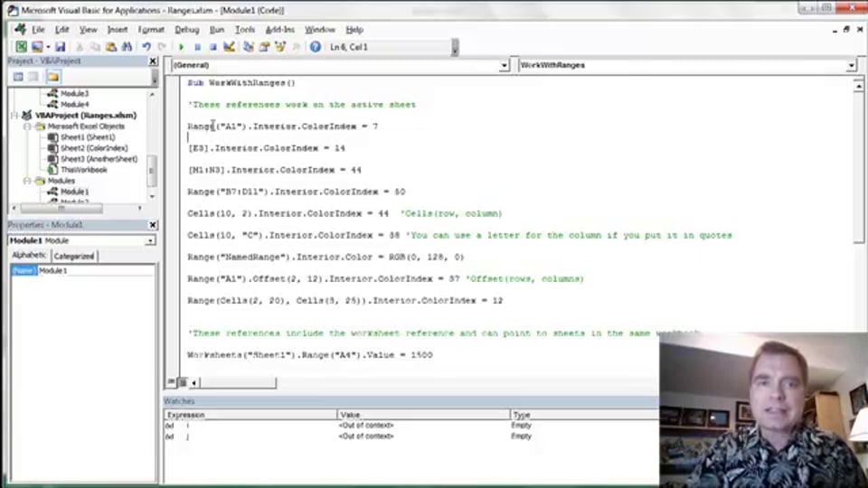Open the Properties Window toolbar icon
The width and height of the screenshot is (868, 488).
(x=264, y=47)
